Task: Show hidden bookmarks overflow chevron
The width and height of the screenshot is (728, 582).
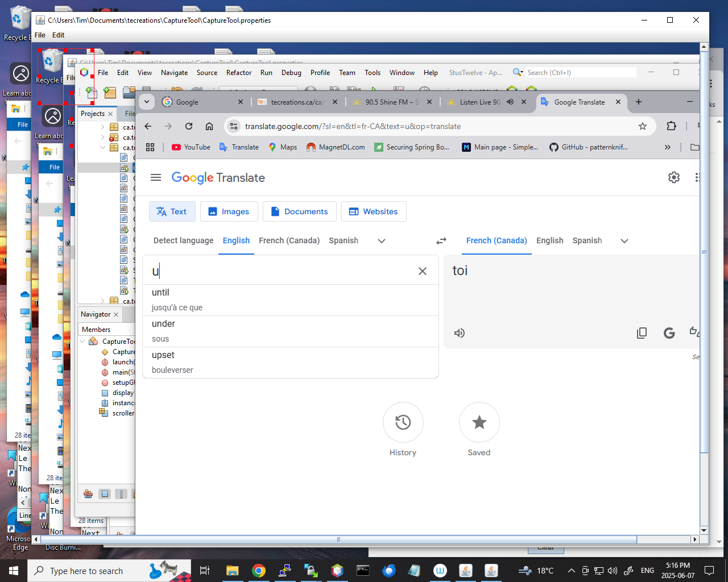Action: point(668,147)
